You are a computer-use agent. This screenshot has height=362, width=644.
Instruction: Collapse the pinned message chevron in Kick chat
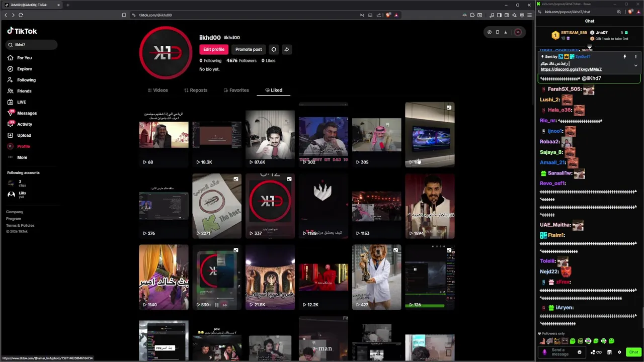pos(635,65)
